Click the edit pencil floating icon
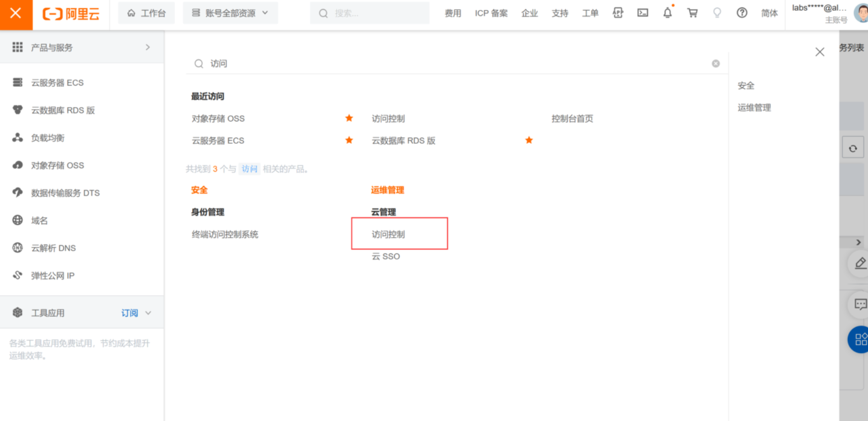Screen dimensions: 868x421 coord(860,263)
